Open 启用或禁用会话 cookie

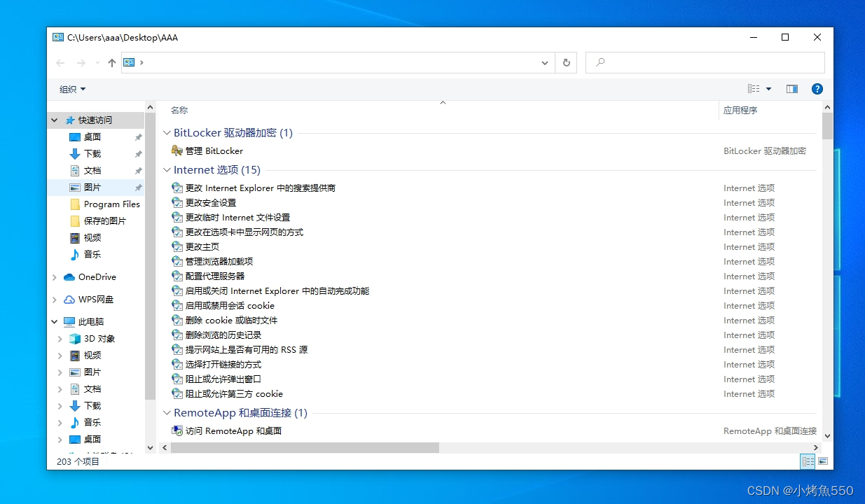(230, 305)
